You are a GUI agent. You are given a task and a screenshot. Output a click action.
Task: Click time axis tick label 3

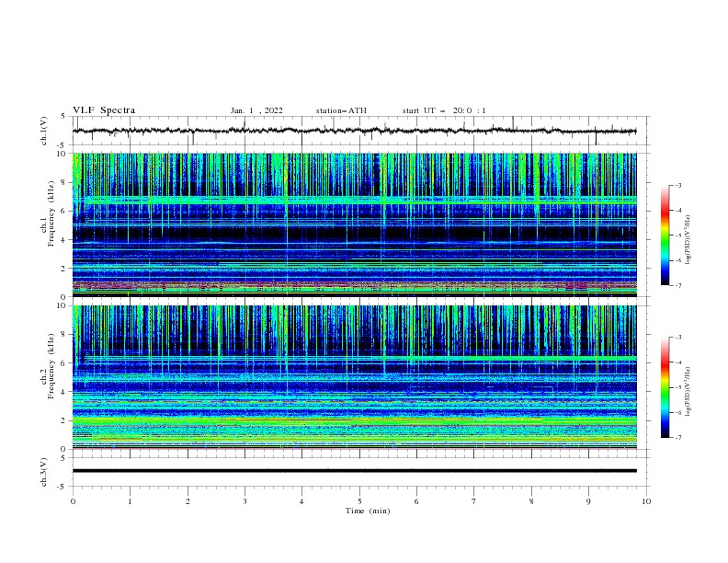[x=245, y=501]
